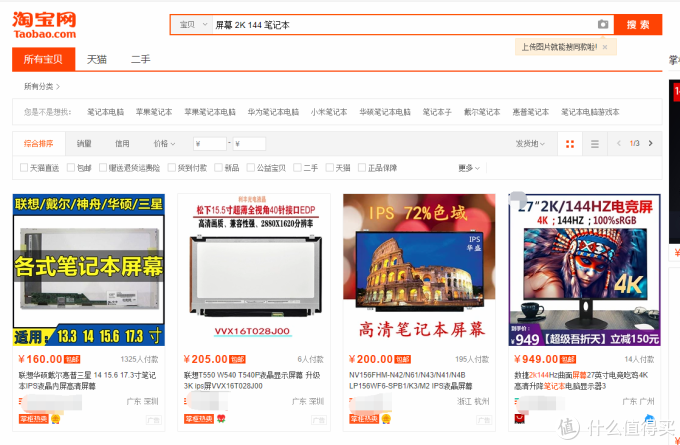Click ad tag on ¥160.00 item
The width and height of the screenshot is (680, 445).
point(154,419)
